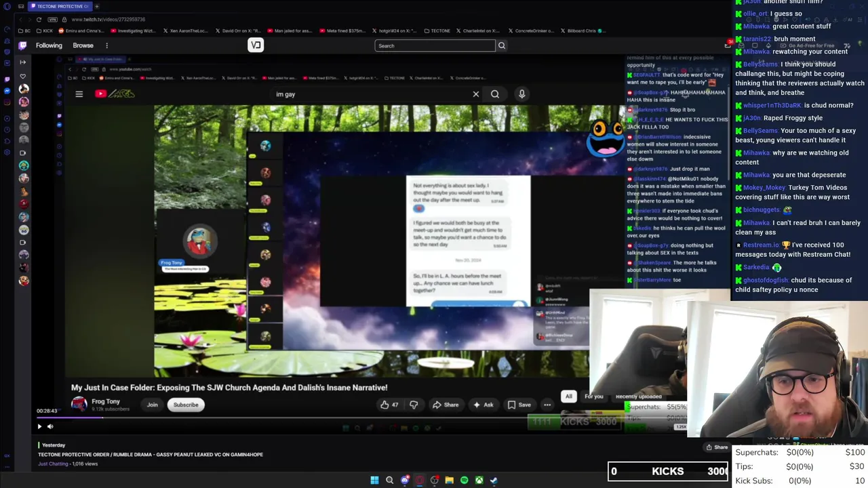
Task: Click the Join button for Frog Tony
Action: [153, 405]
